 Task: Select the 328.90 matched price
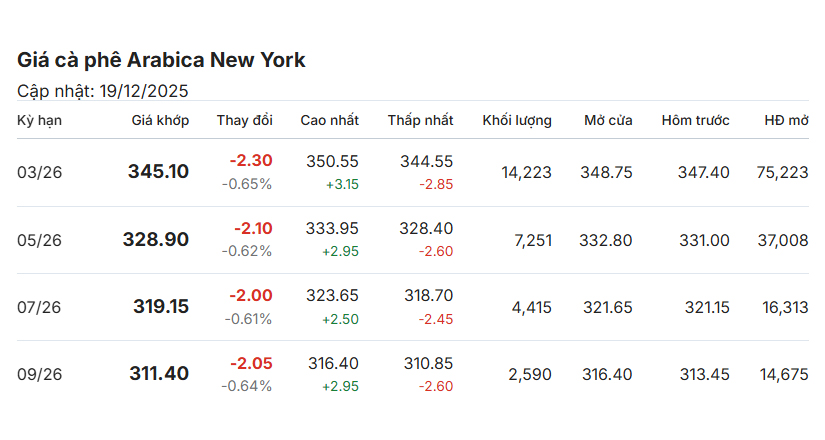pos(156,239)
